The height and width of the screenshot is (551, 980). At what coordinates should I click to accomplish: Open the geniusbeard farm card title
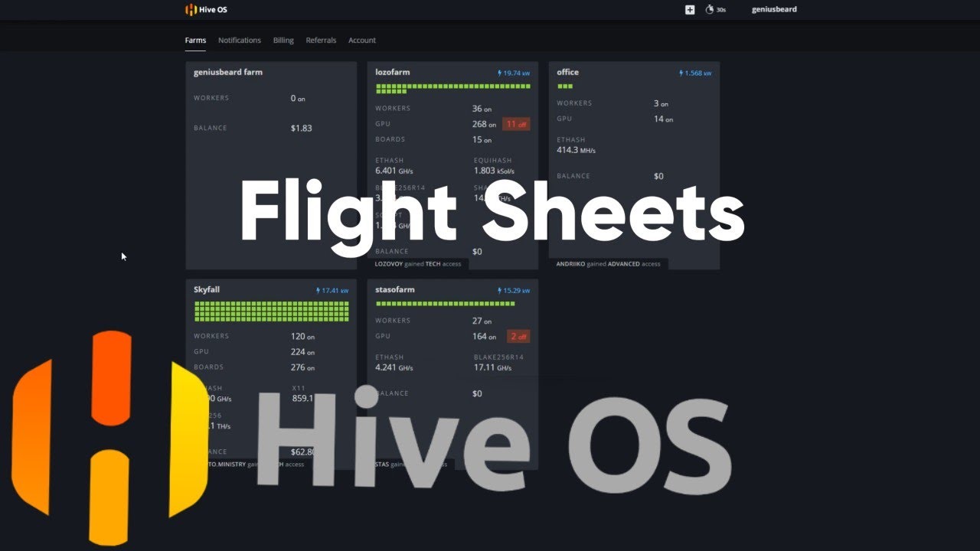point(228,73)
